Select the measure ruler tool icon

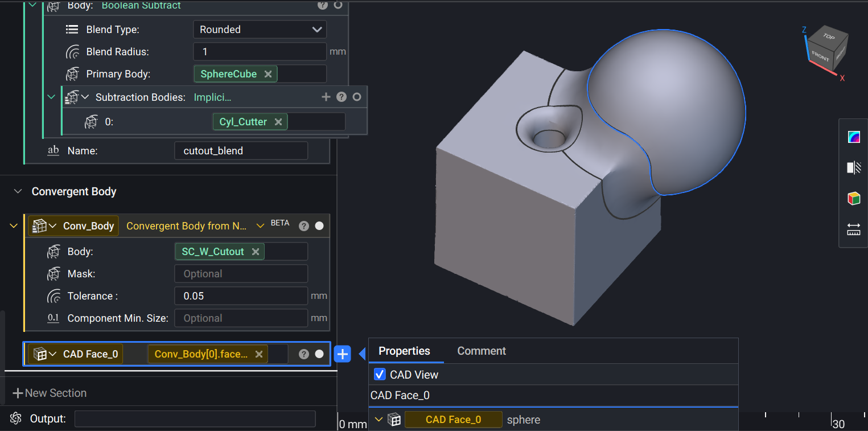(853, 229)
